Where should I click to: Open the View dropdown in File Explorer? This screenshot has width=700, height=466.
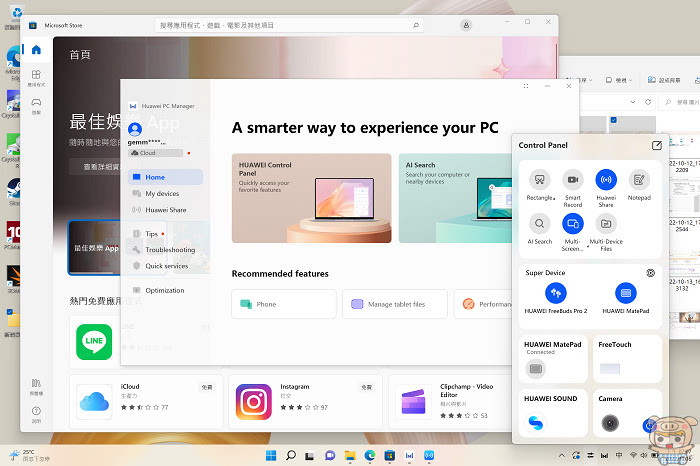click(619, 80)
